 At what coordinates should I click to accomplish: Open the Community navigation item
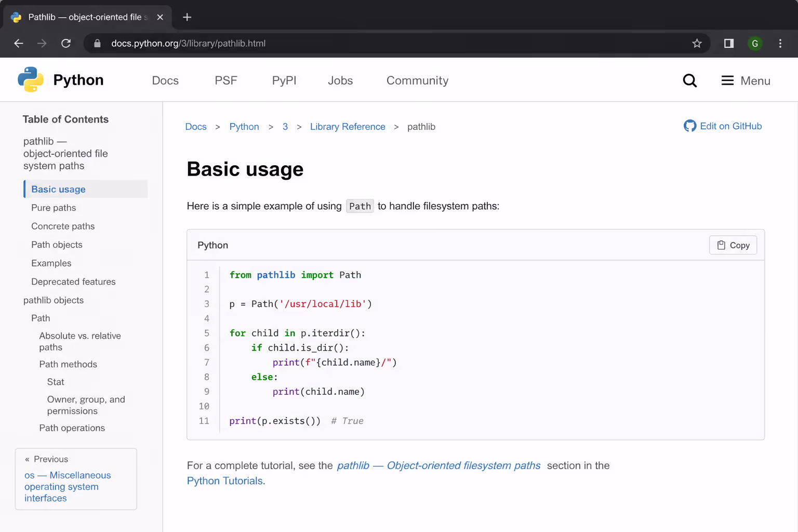point(417,81)
